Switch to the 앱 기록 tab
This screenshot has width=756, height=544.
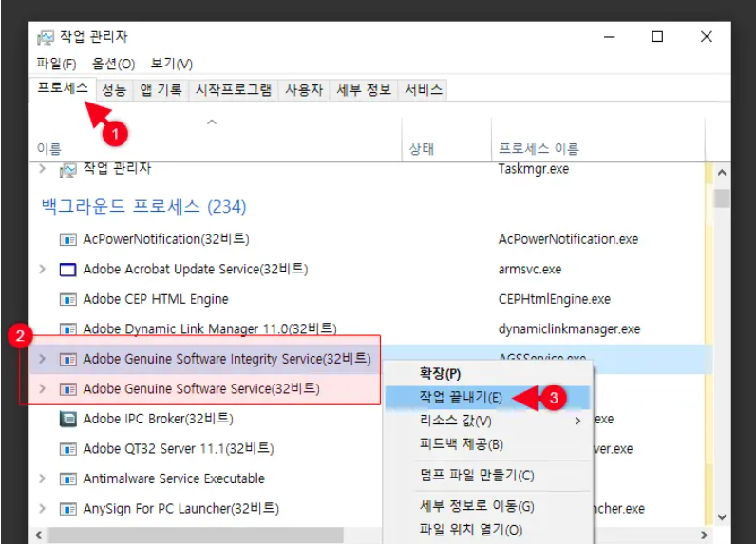[x=161, y=90]
